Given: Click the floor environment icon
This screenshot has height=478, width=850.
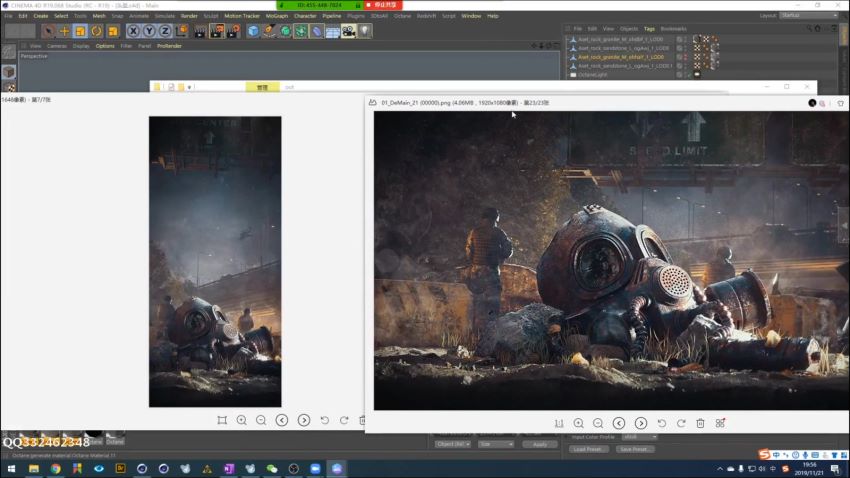Looking at the screenshot, I should pos(332,31).
